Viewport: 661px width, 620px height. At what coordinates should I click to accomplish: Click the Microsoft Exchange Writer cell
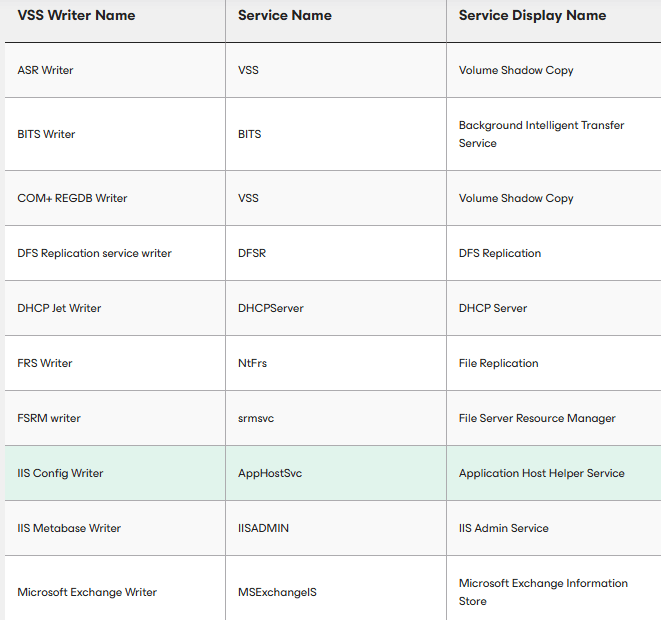[x=115, y=588]
